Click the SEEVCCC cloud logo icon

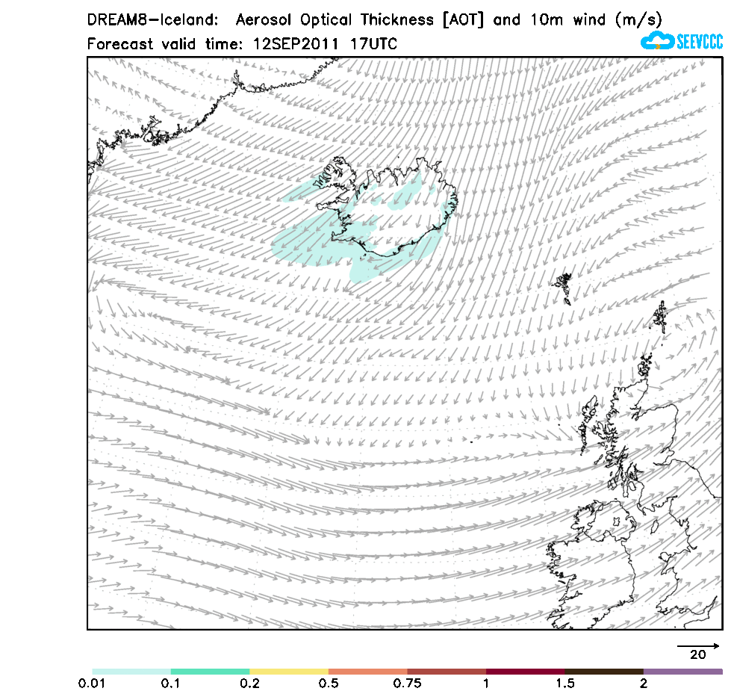(x=657, y=41)
